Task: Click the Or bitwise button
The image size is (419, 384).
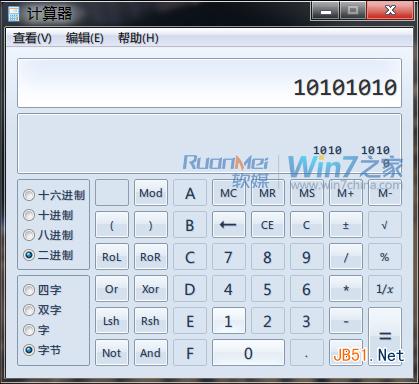Action: (112, 289)
